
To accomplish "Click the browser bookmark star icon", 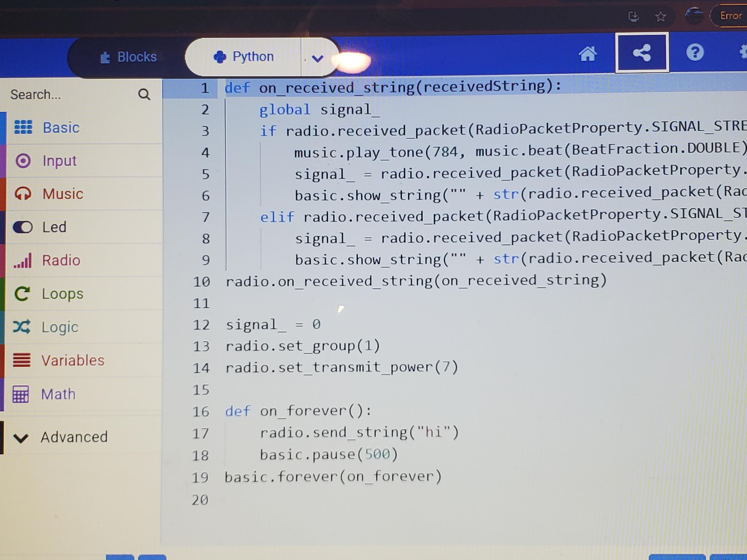I will (660, 16).
